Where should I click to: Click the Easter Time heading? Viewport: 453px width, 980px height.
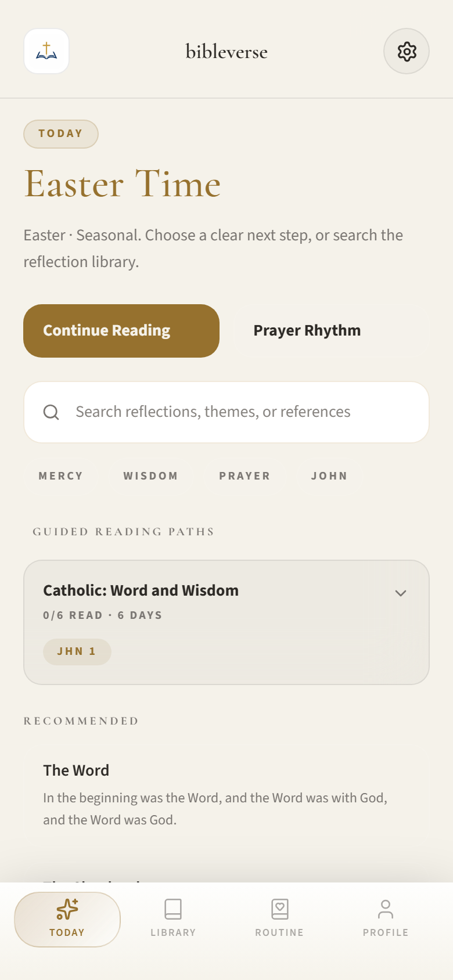(121, 184)
